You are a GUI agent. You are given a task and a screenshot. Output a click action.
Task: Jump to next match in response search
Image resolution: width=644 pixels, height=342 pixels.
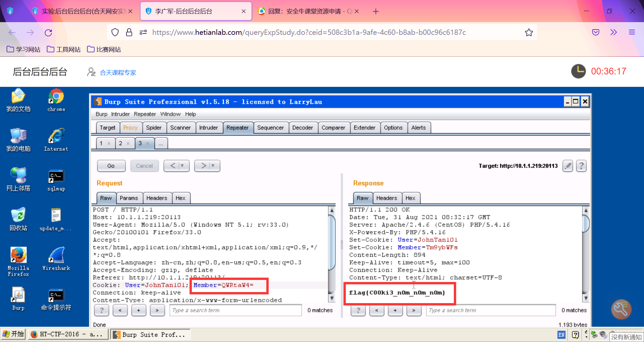tap(414, 310)
